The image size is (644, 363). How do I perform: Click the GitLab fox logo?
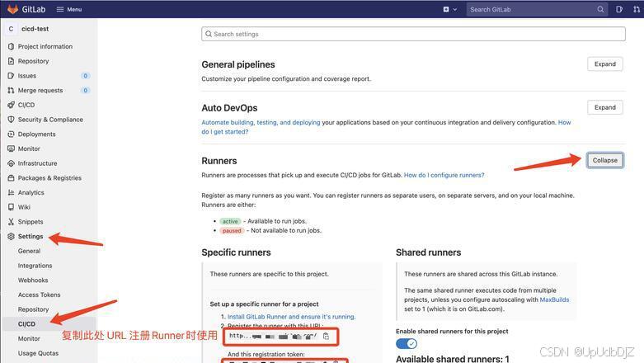[12, 9]
